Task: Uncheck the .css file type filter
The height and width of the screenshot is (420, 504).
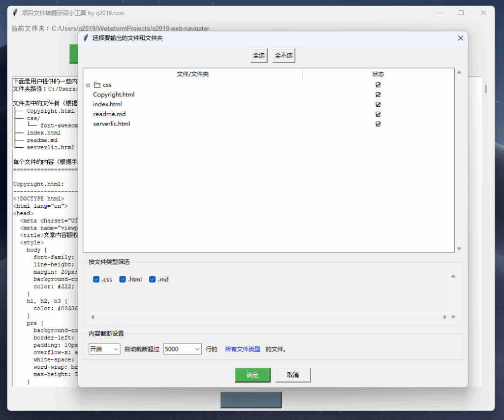Action: 96,280
